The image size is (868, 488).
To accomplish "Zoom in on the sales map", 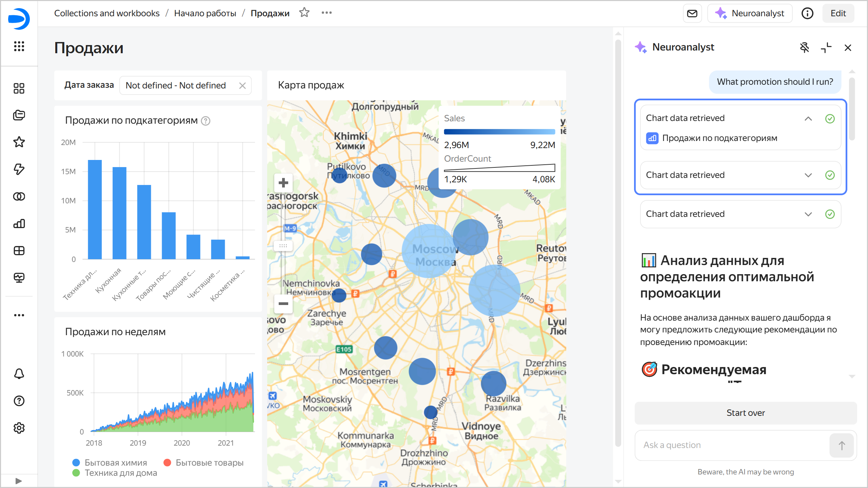I will pyautogui.click(x=283, y=183).
